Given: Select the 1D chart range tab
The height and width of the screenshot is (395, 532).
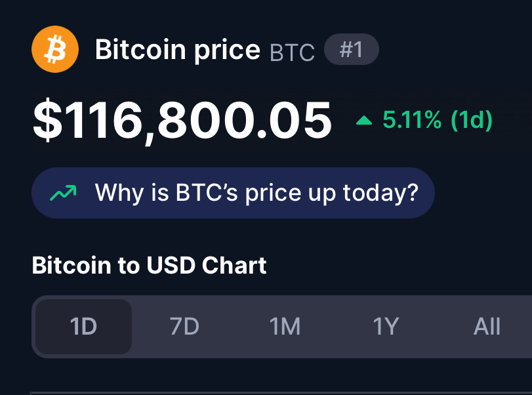Looking at the screenshot, I should (83, 327).
